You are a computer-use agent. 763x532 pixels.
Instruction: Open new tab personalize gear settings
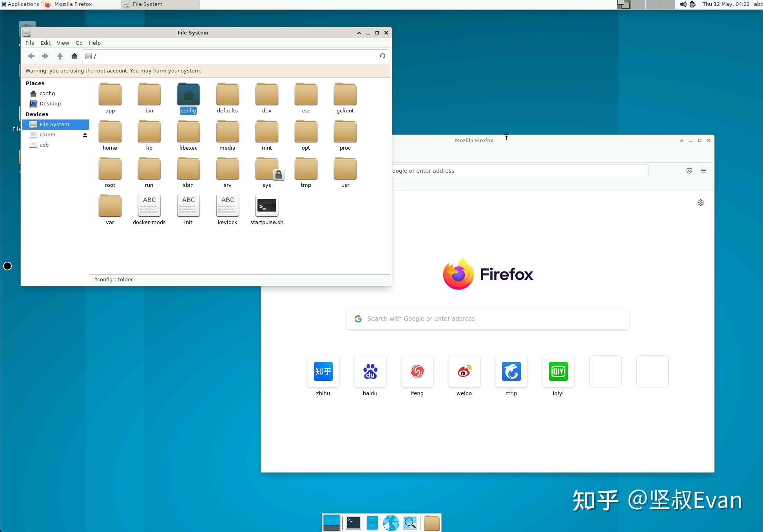701,203
